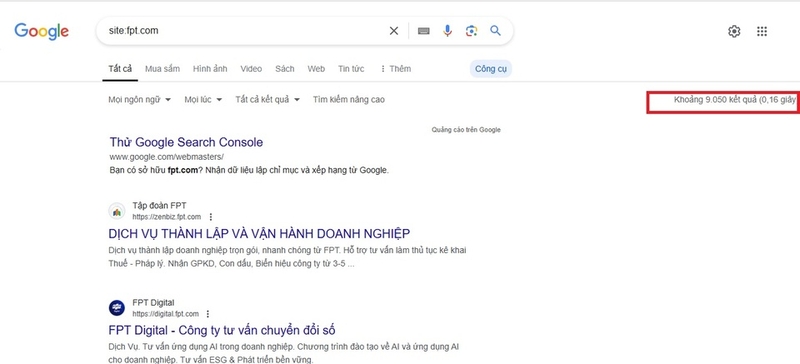This screenshot has width=800, height=364.
Task: Switch to the Tin tức tab
Action: 351,68
